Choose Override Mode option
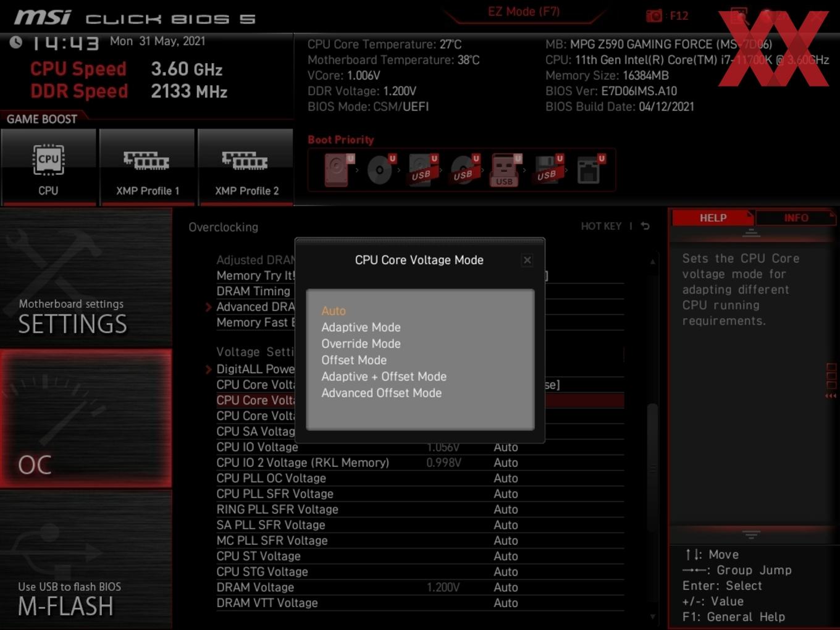840x630 pixels. [x=361, y=343]
